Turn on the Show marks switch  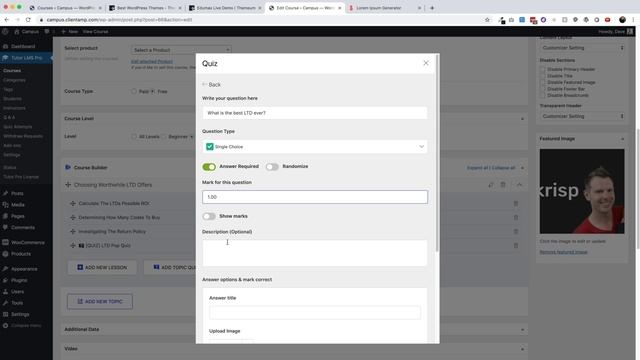point(209,216)
